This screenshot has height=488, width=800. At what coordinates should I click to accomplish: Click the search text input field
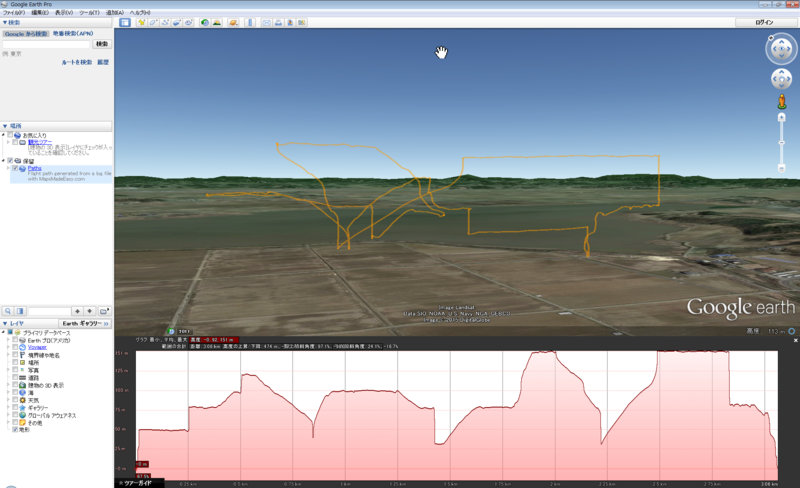(46, 44)
